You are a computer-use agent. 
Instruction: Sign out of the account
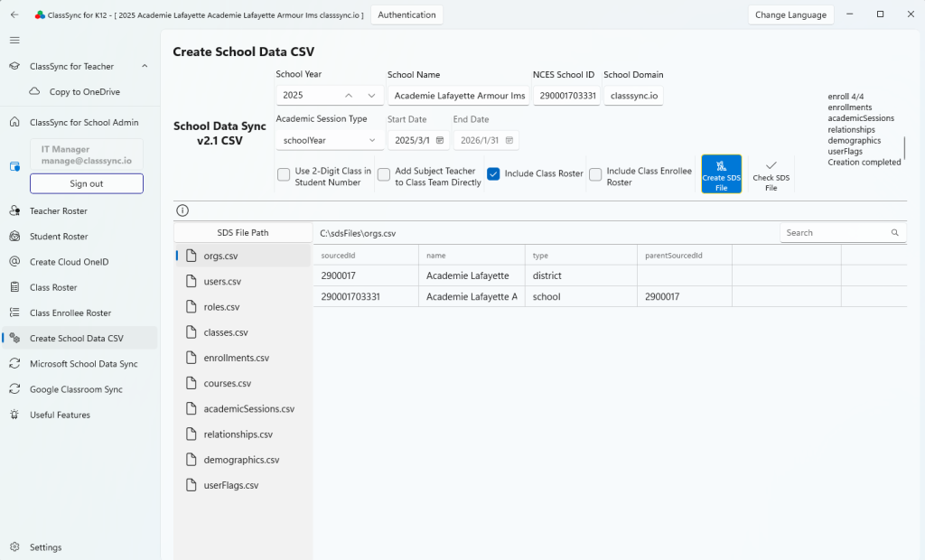click(87, 183)
